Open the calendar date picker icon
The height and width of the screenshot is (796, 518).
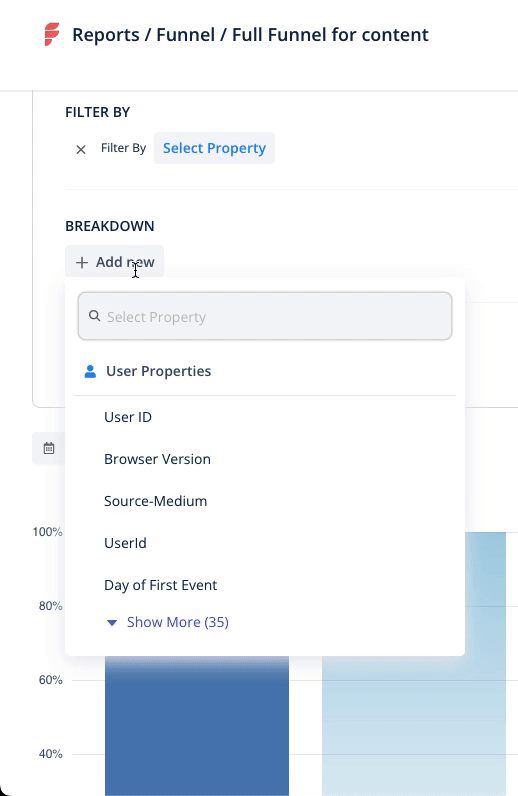49,448
